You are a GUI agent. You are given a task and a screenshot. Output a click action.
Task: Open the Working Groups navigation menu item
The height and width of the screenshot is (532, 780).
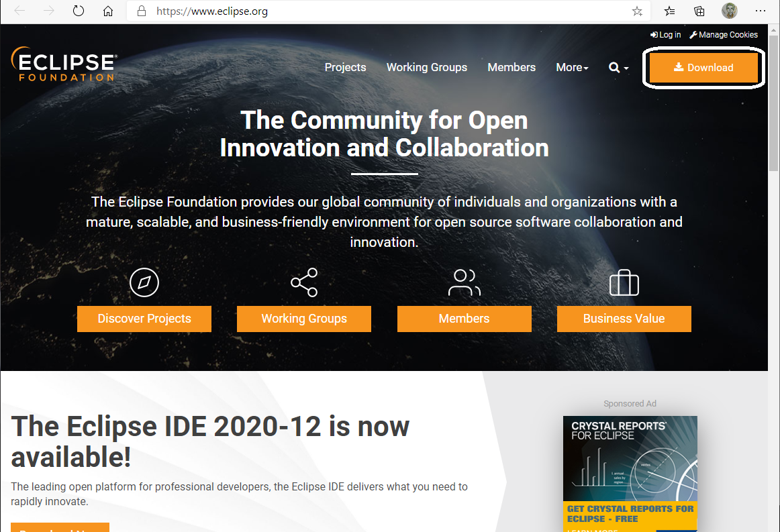click(x=427, y=67)
